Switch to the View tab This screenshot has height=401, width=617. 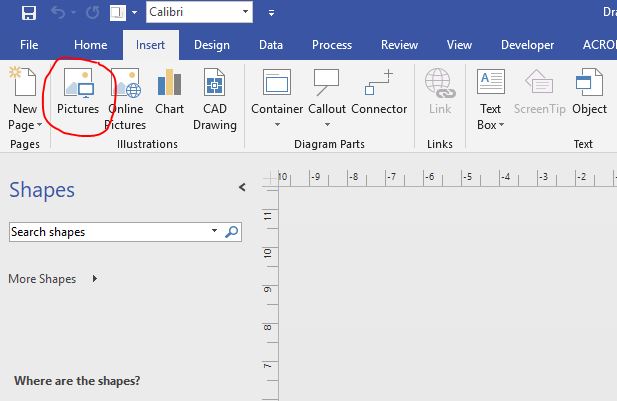click(x=459, y=45)
